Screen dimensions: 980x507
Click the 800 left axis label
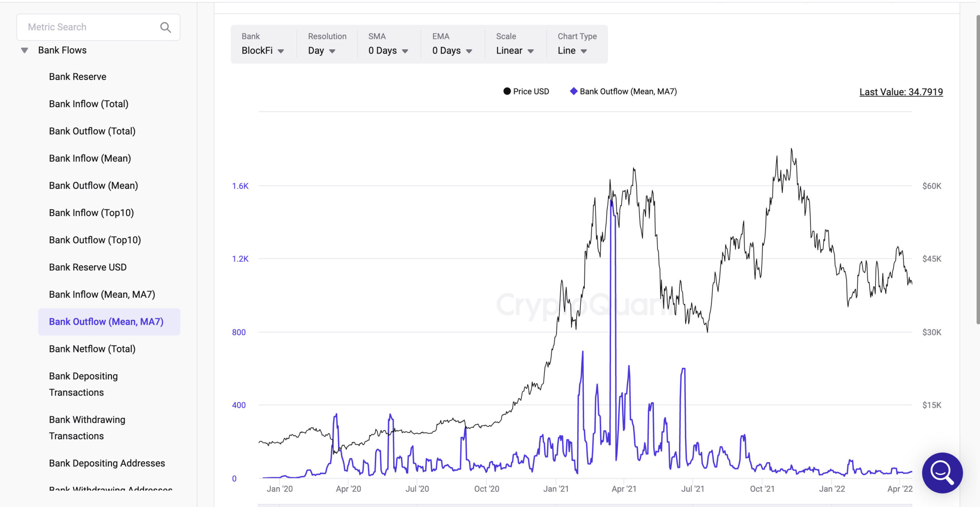pyautogui.click(x=238, y=332)
